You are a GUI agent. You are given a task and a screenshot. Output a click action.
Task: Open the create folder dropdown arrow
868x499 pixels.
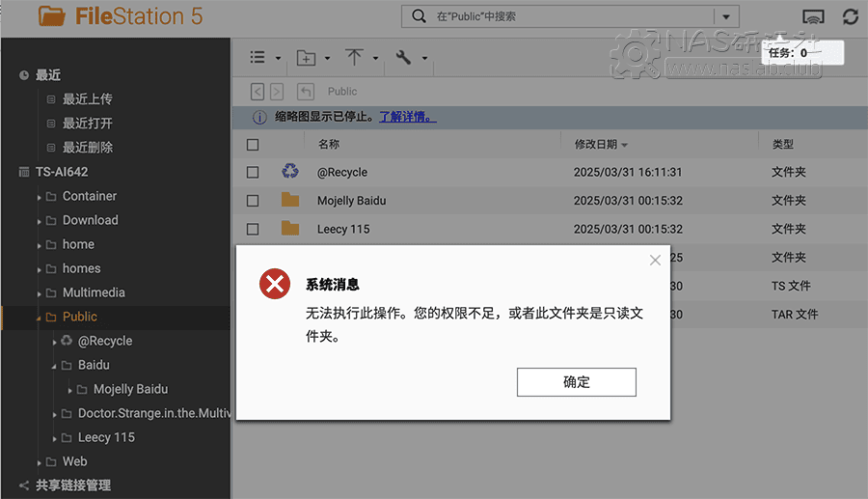(327, 58)
